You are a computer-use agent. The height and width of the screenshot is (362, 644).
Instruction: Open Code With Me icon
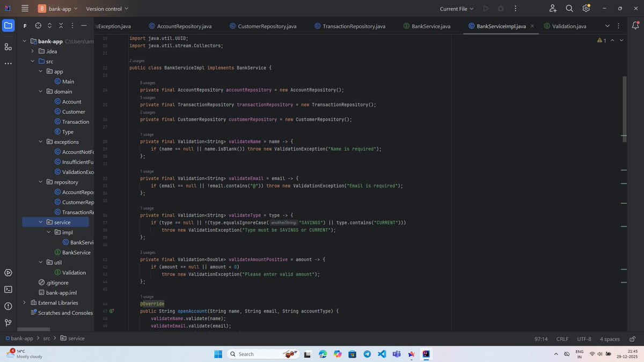[553, 9]
